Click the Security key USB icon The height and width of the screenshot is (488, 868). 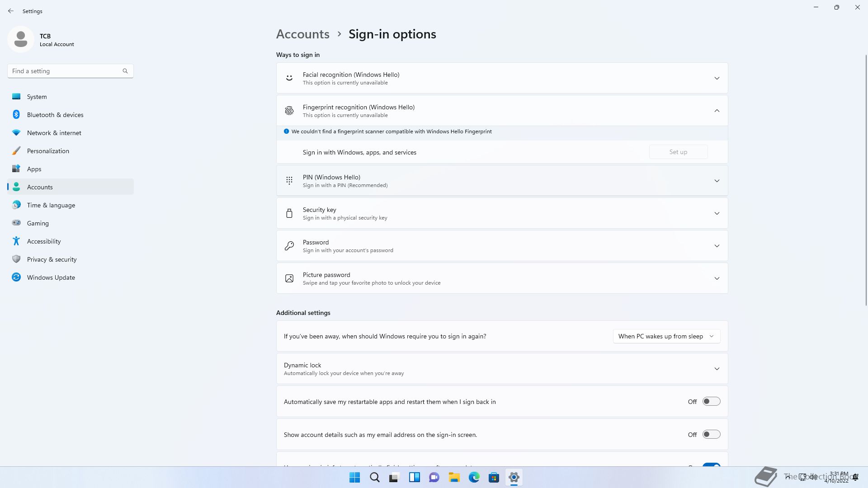coord(289,213)
